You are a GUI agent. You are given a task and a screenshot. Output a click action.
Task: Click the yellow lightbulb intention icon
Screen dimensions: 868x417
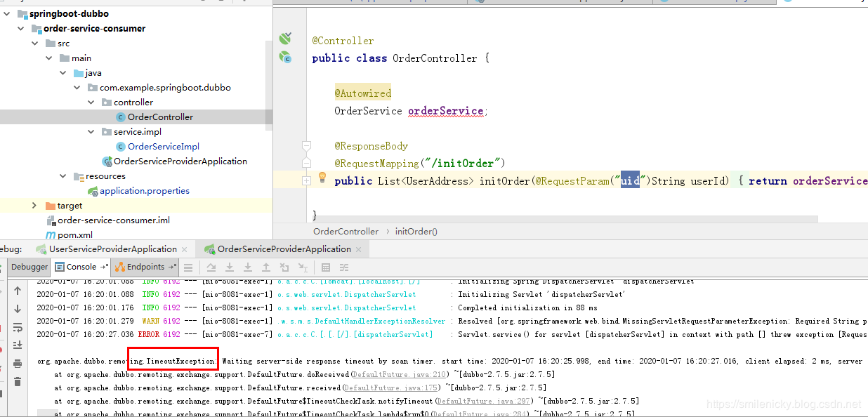coord(322,178)
